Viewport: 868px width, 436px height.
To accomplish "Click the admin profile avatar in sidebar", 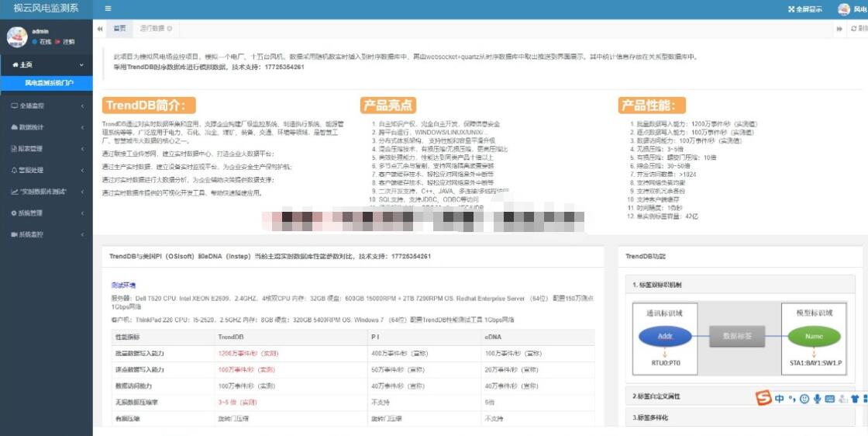I will coord(17,36).
